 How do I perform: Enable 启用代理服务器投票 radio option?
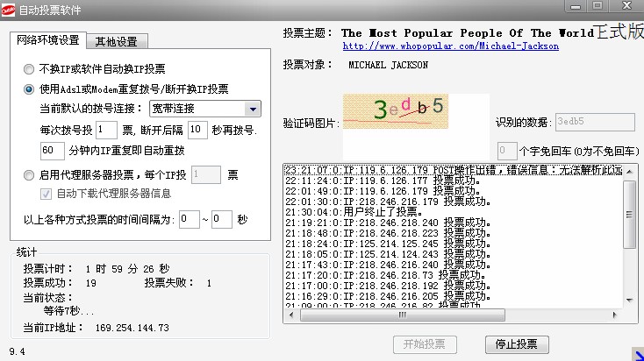click(30, 174)
